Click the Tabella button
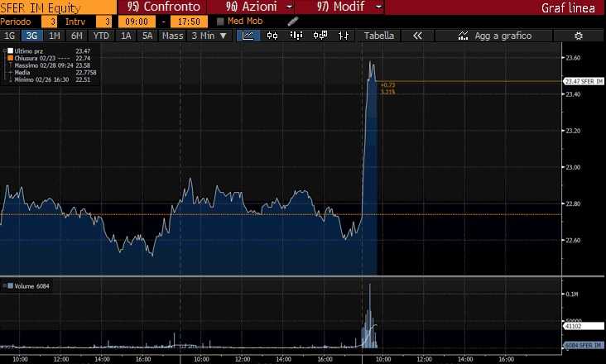 (x=379, y=36)
